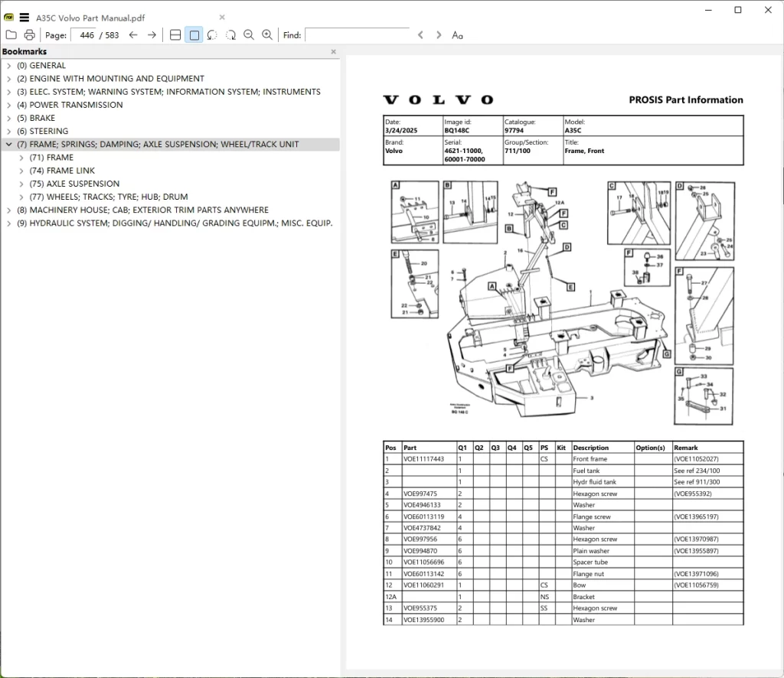The width and height of the screenshot is (784, 678).
Task: Find next search match
Action: (439, 35)
